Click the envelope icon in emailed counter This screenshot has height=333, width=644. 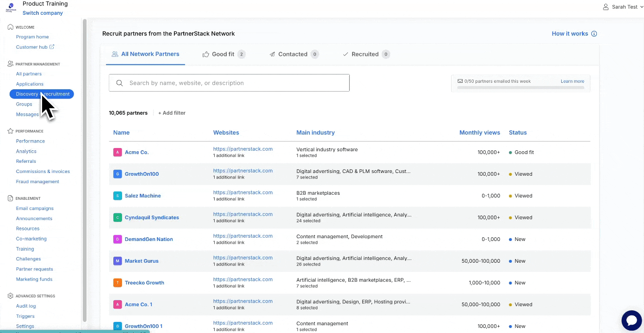point(460,81)
